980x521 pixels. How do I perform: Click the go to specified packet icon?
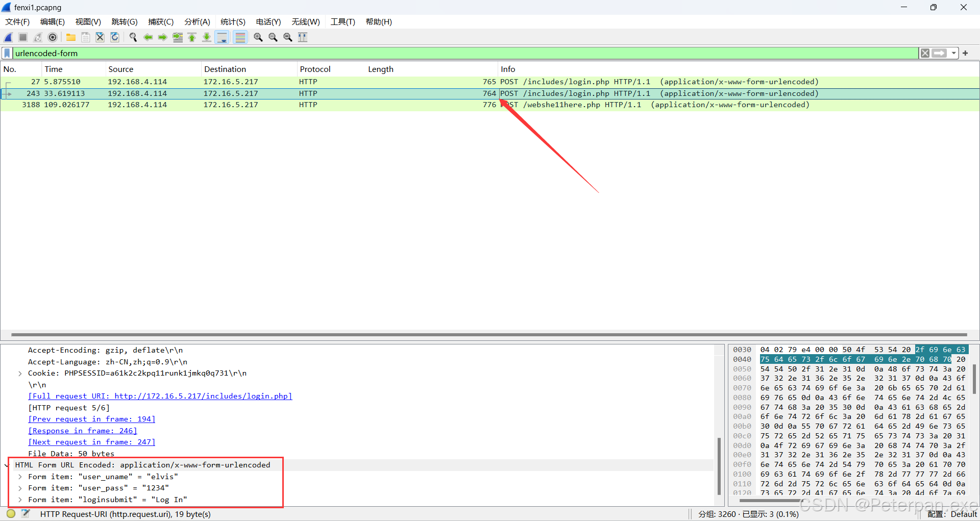click(178, 37)
